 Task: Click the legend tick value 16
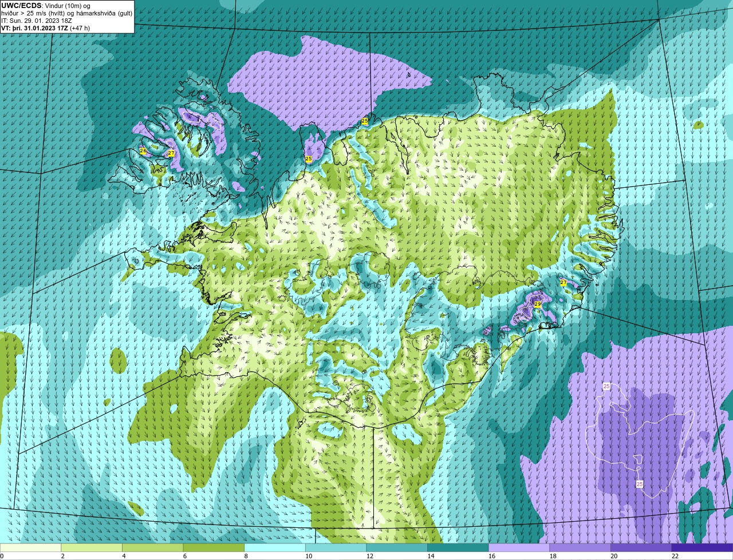(492, 556)
